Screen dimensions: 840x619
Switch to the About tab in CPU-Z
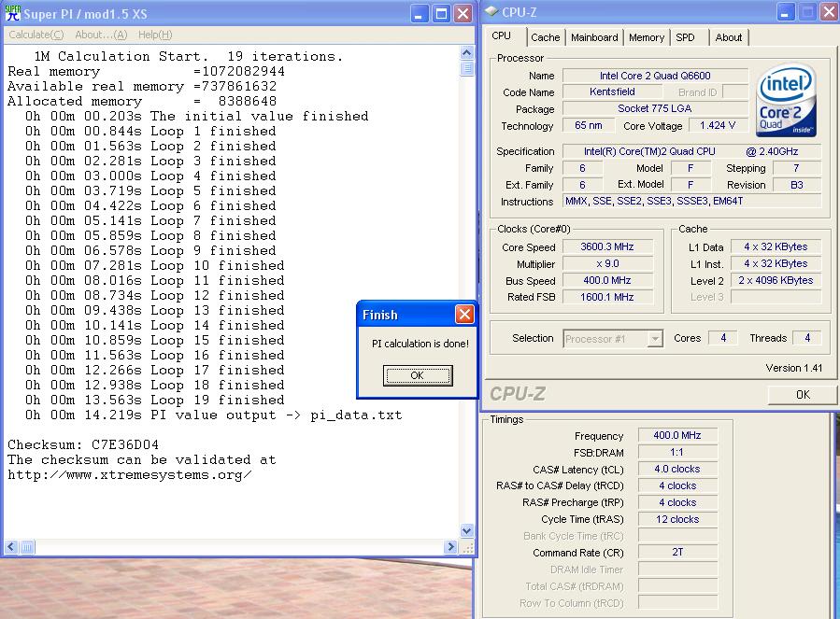click(x=729, y=37)
